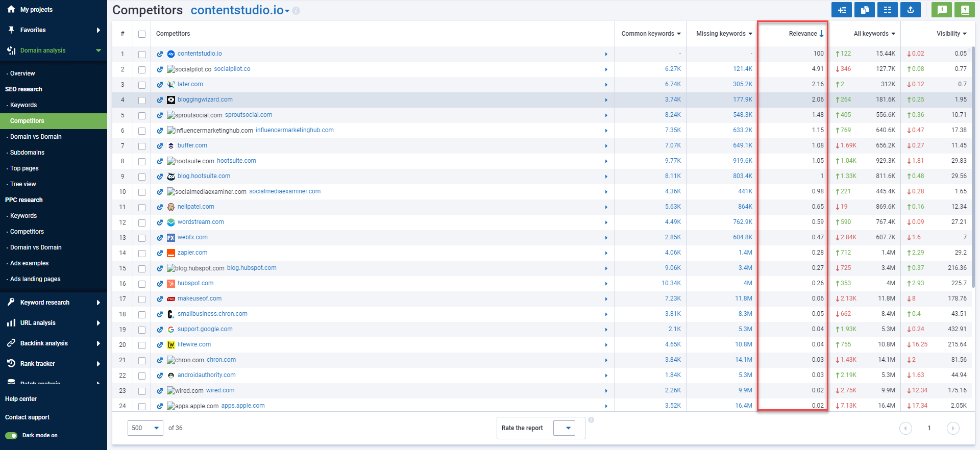Click the Relevance sort arrow icon

click(x=821, y=34)
